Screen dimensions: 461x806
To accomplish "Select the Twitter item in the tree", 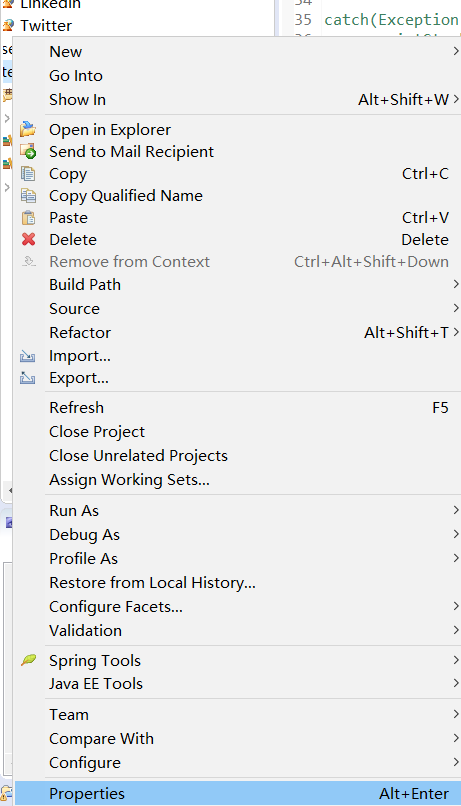I will (x=46, y=26).
